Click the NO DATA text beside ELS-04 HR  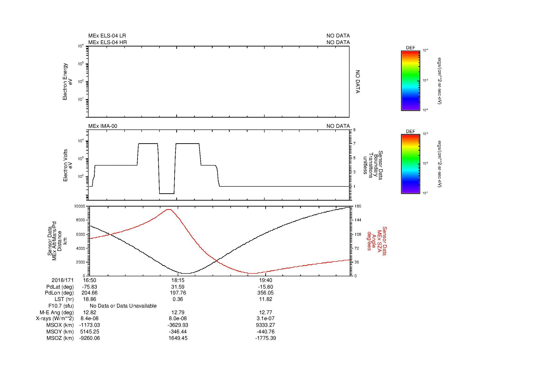pos(338,42)
